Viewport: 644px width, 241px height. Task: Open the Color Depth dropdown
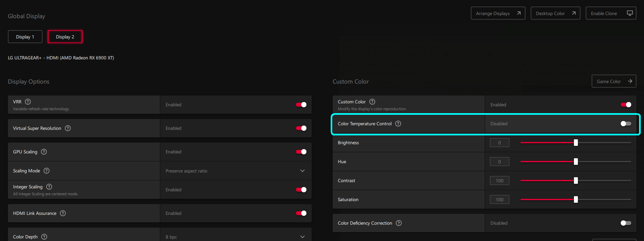(x=236, y=237)
